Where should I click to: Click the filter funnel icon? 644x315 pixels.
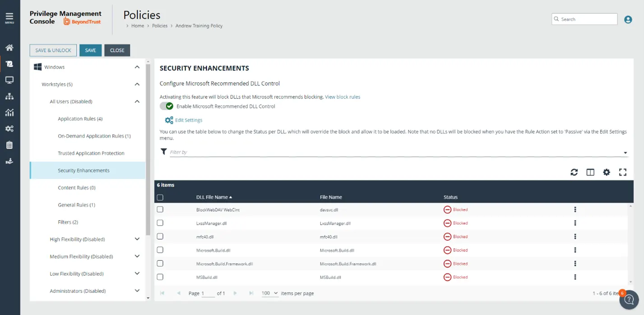[x=164, y=152]
